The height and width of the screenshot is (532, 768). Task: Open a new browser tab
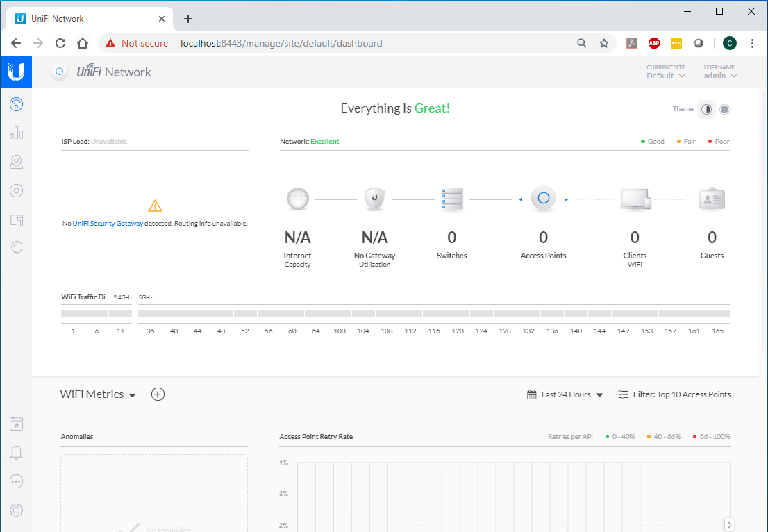coord(188,19)
